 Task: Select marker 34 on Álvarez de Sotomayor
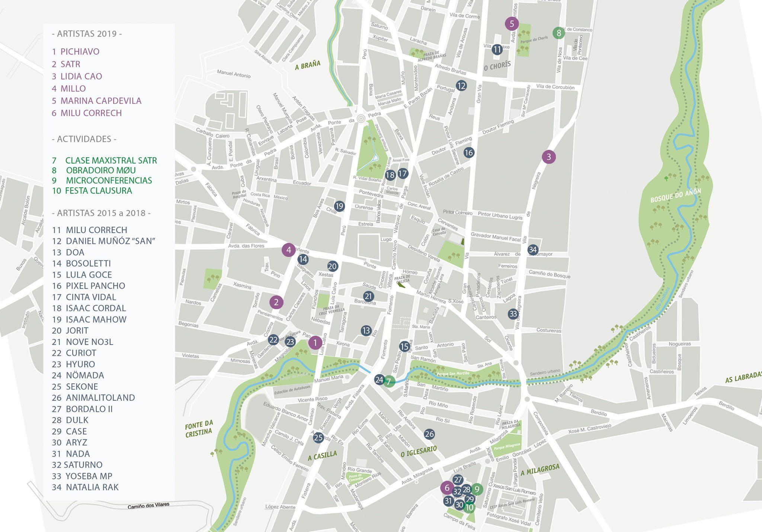pos(533,250)
